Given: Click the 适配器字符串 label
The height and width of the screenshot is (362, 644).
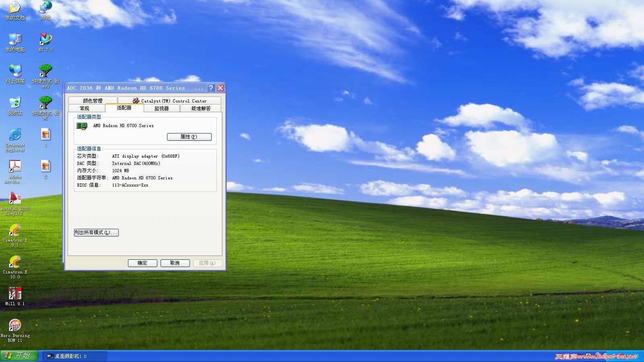Looking at the screenshot, I should [92, 178].
